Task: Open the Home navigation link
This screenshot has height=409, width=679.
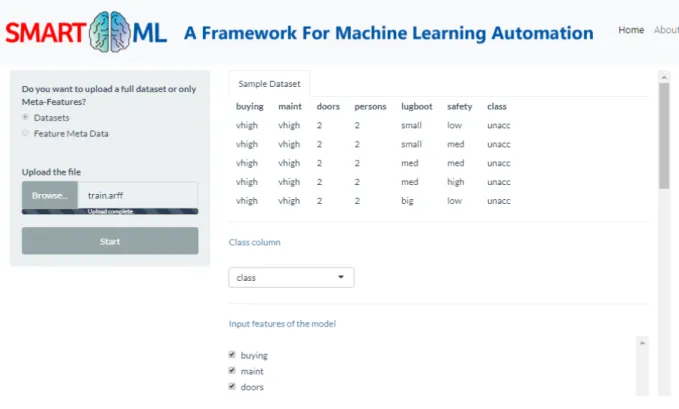Action: tap(631, 30)
